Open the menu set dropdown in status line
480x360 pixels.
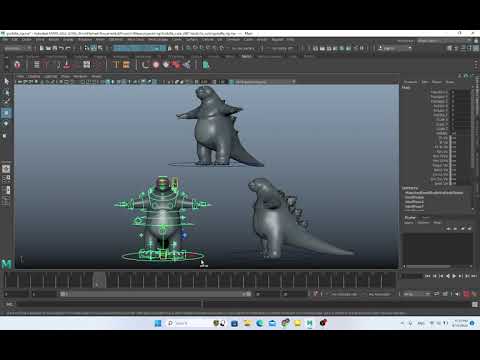coord(18,48)
